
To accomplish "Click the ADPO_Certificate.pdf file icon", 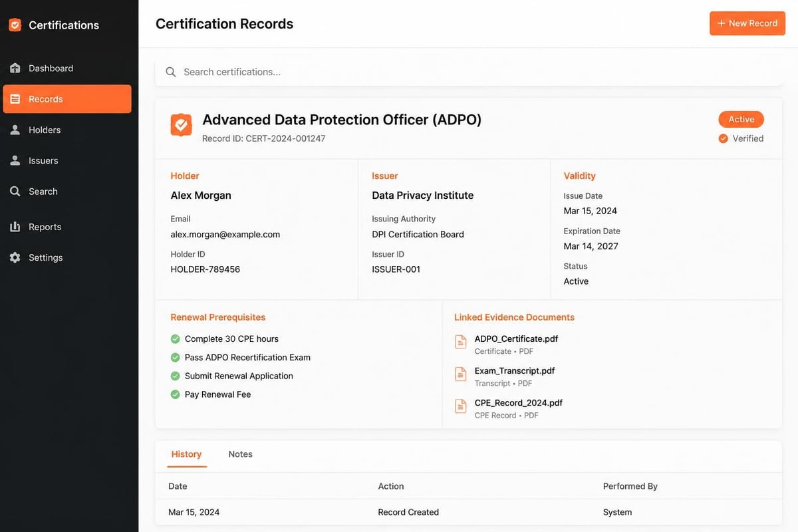I will pyautogui.click(x=460, y=342).
